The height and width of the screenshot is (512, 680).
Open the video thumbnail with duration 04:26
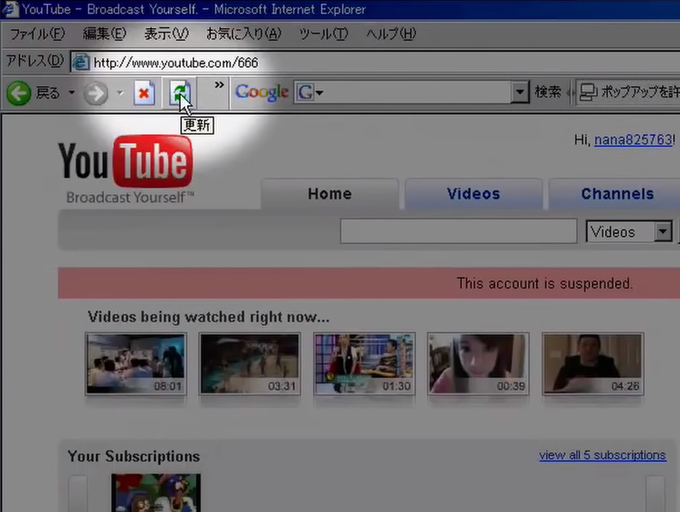click(593, 364)
